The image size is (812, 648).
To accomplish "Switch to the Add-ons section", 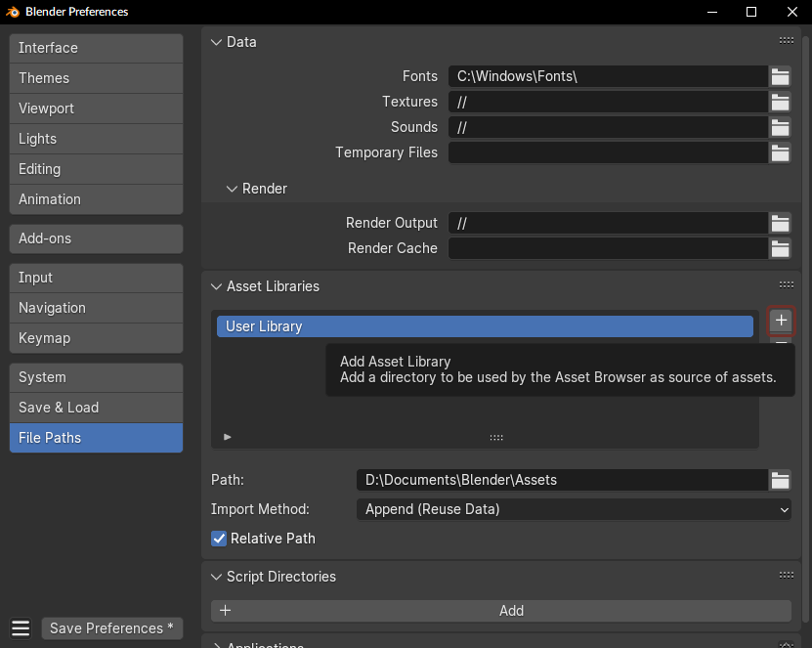I will pyautogui.click(x=97, y=238).
